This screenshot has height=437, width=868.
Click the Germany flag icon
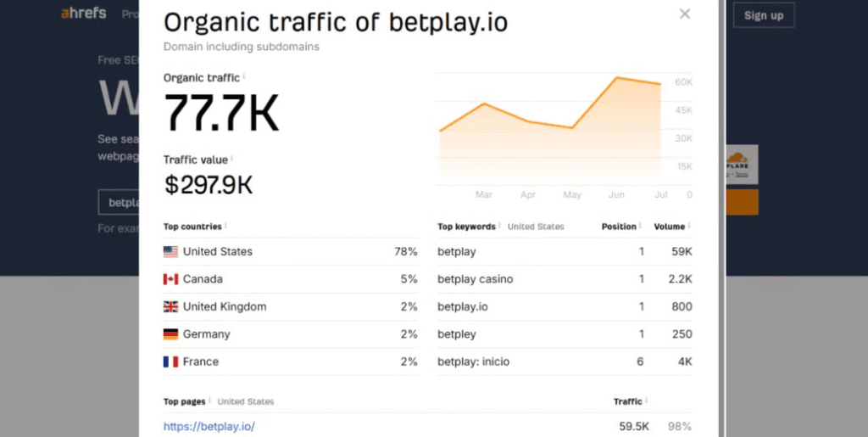(x=170, y=334)
